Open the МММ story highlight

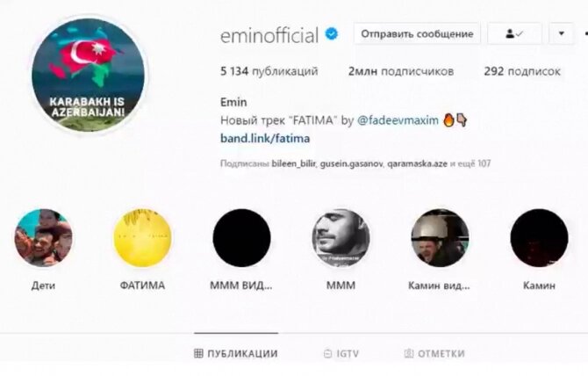[x=341, y=238]
